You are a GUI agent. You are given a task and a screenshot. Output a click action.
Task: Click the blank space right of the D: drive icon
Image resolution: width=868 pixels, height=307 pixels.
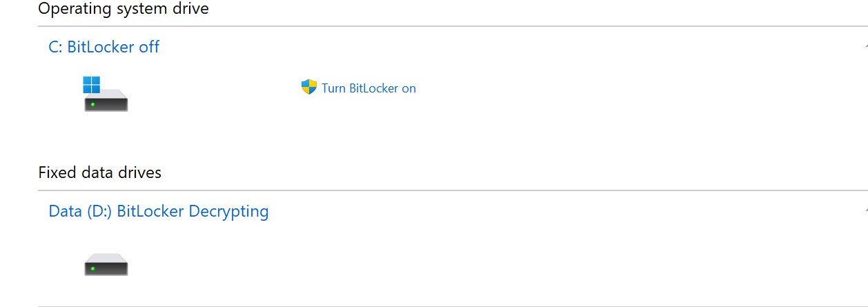[x=483, y=265]
